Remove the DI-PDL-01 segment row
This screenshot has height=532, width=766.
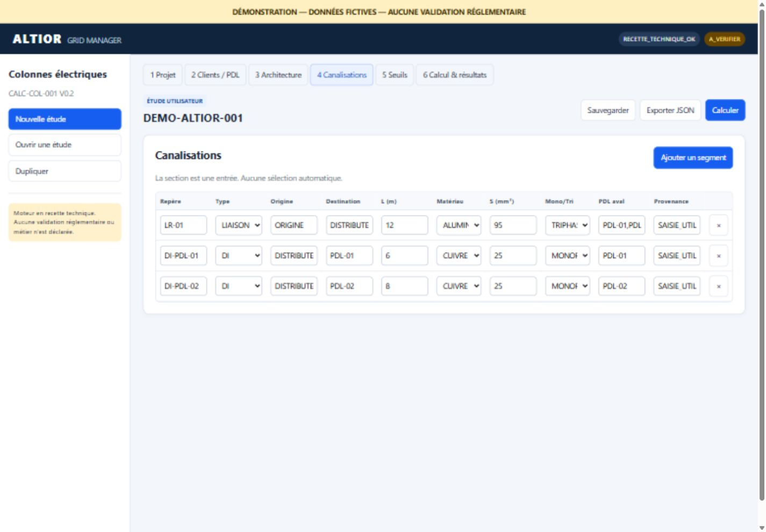pyautogui.click(x=719, y=256)
